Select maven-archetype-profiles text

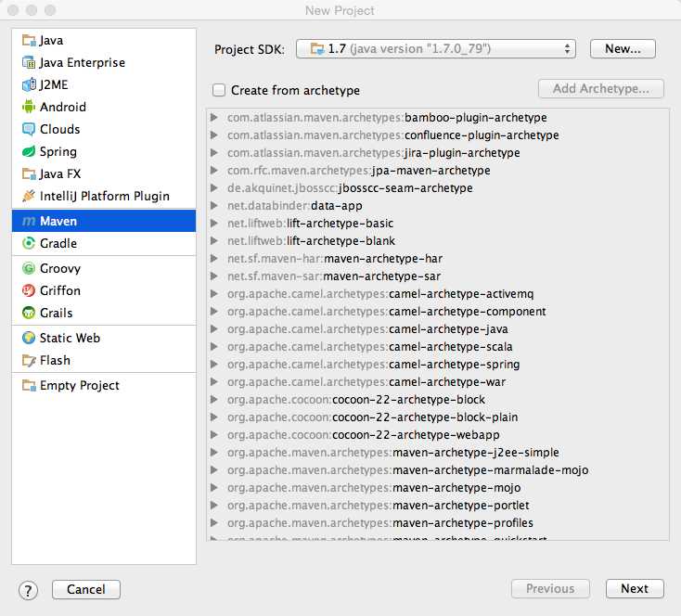click(x=463, y=523)
